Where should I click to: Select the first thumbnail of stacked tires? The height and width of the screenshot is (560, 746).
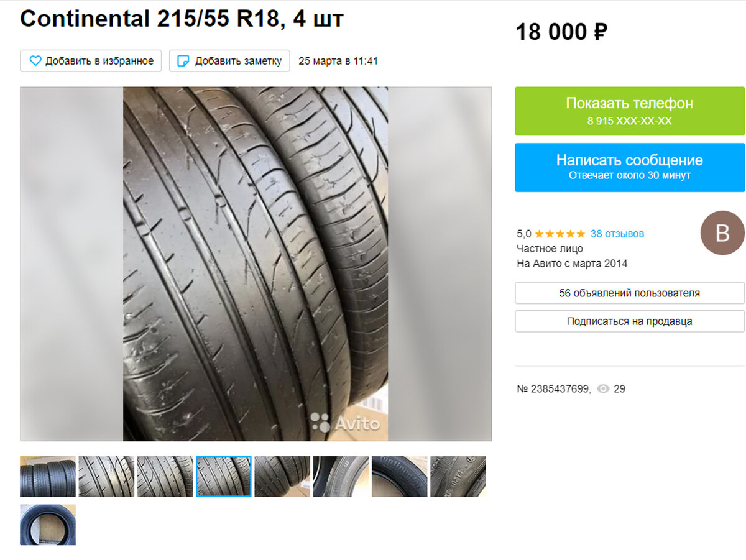coord(48,477)
